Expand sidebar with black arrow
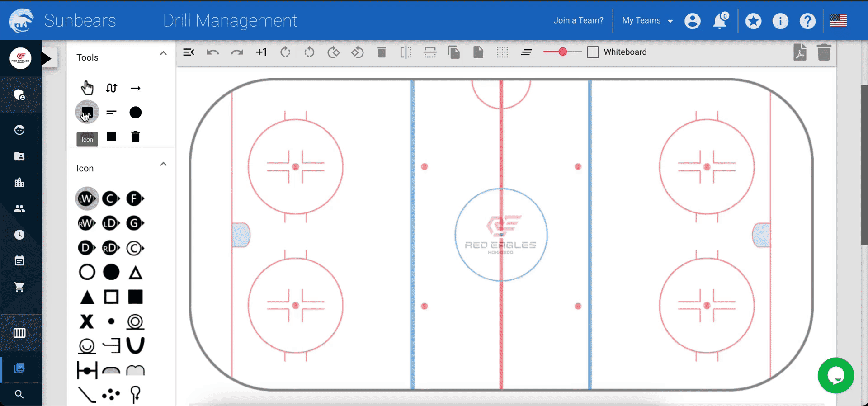The height and width of the screenshot is (406, 868). [47, 58]
